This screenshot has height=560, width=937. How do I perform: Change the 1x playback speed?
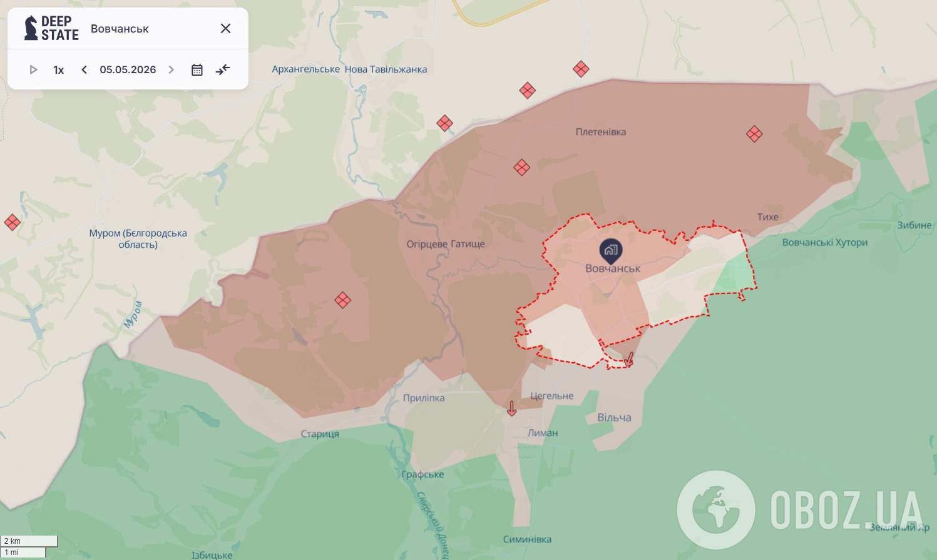click(x=58, y=70)
